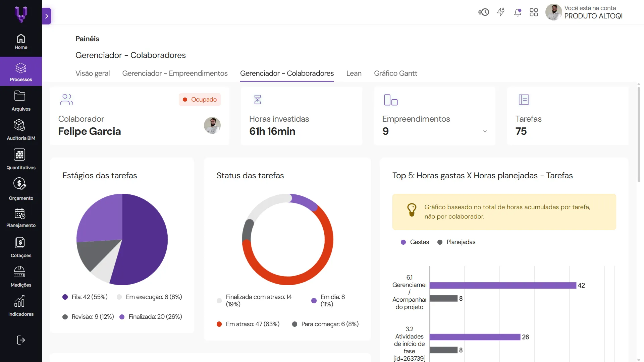Open the Indicadores chart module
Viewport: 644px width, 362px height.
click(x=21, y=306)
